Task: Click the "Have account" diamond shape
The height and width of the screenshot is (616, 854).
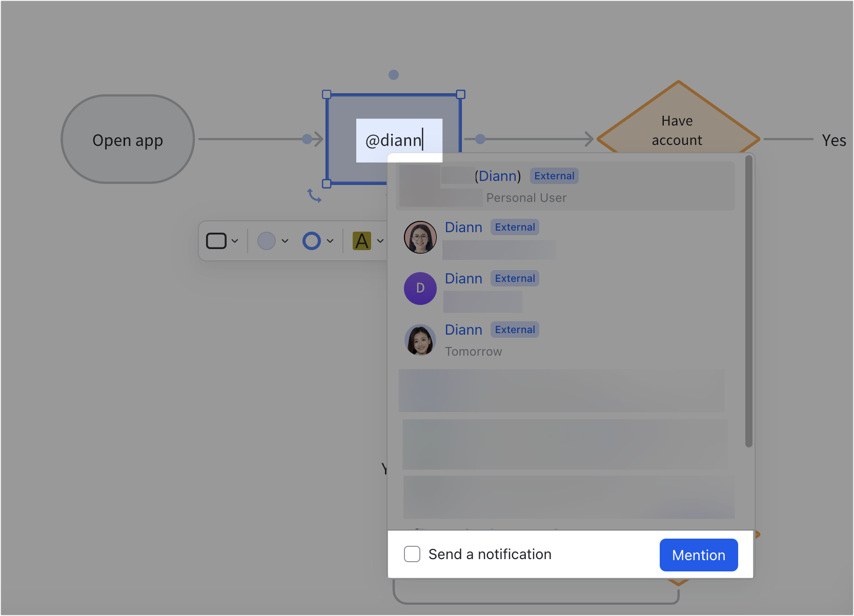Action: coord(677,130)
